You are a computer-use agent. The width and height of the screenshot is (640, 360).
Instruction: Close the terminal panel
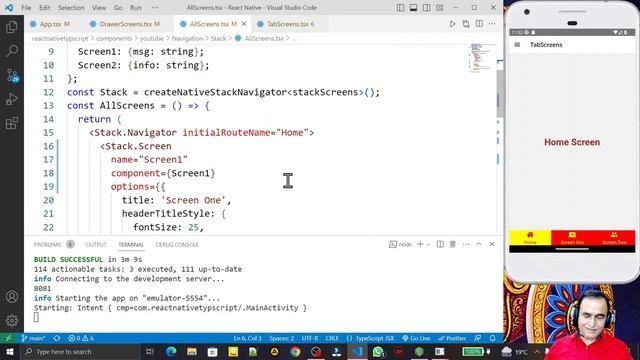click(x=492, y=244)
